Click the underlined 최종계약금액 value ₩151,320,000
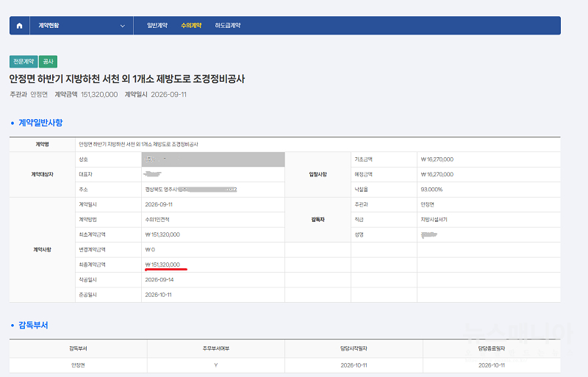The image size is (588, 377). (x=162, y=265)
